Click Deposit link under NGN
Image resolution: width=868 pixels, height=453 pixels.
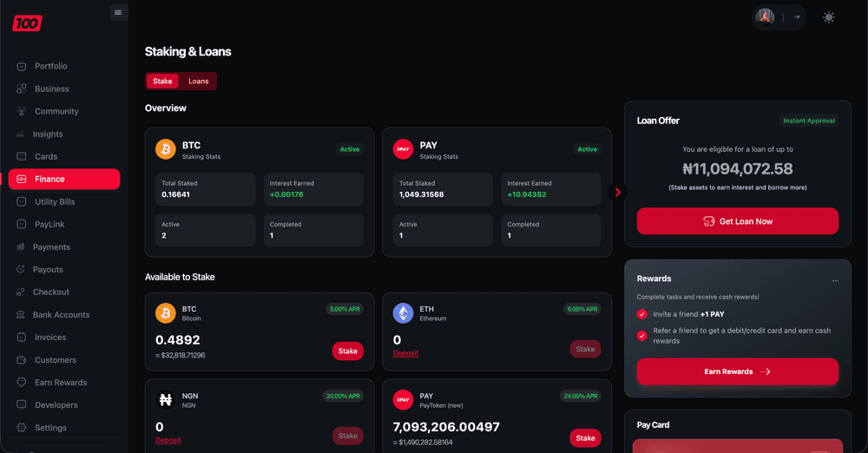(x=168, y=440)
